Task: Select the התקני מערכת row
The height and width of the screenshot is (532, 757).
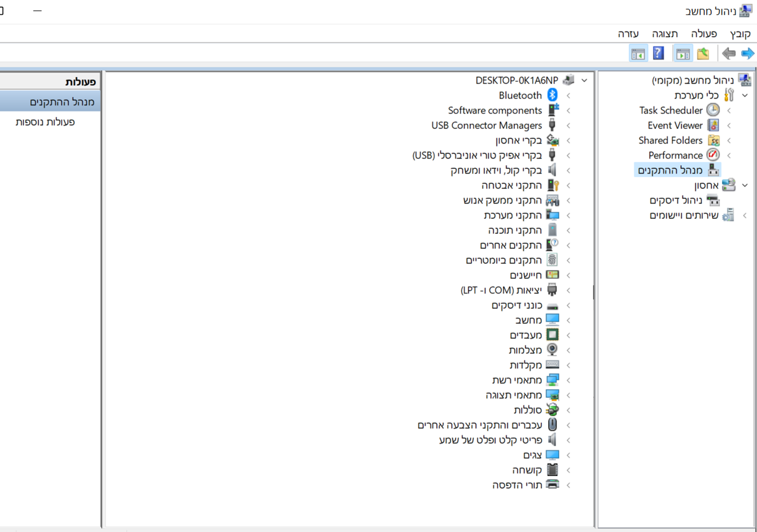Action: [x=512, y=215]
